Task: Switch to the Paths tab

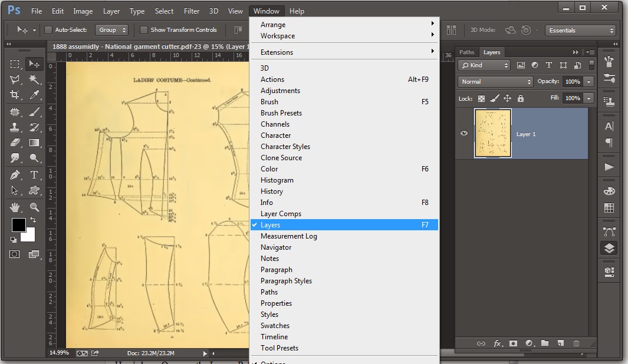Action: [466, 52]
